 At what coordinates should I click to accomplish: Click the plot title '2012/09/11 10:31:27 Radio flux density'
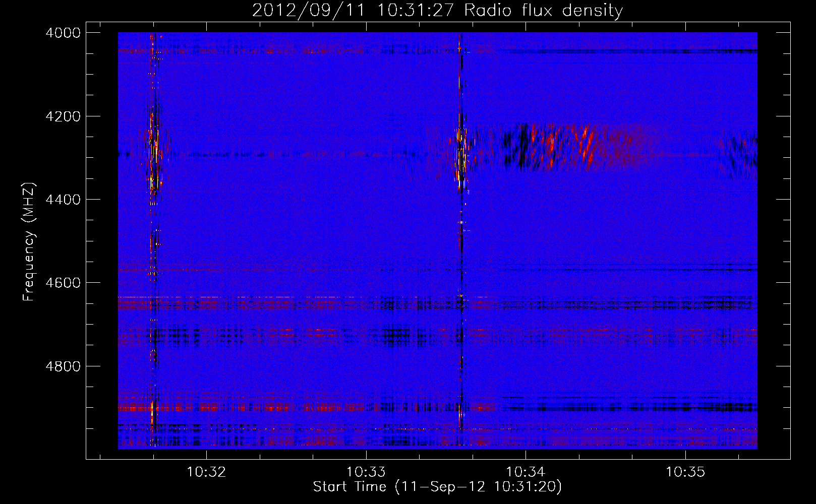click(437, 10)
